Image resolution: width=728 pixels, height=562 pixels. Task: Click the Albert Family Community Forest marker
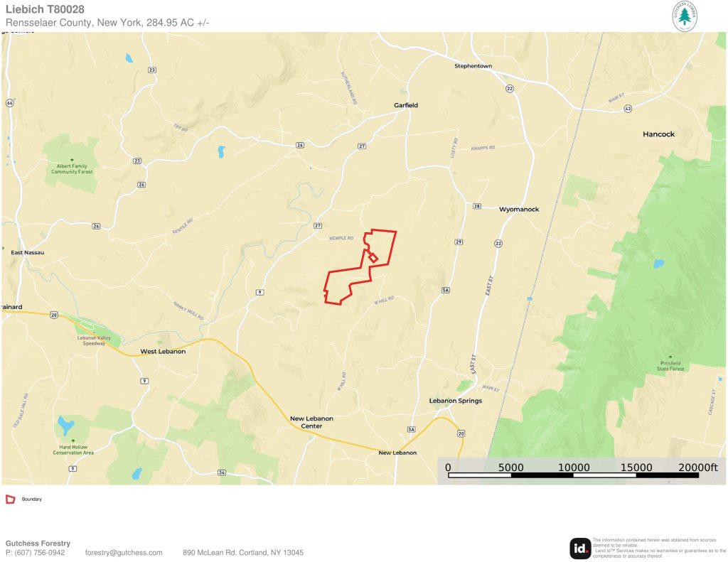point(72,161)
